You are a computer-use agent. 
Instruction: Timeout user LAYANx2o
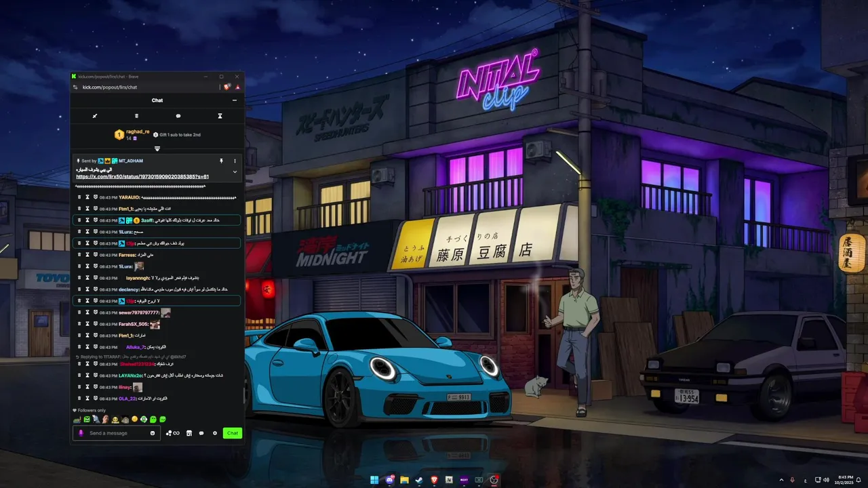coord(87,375)
